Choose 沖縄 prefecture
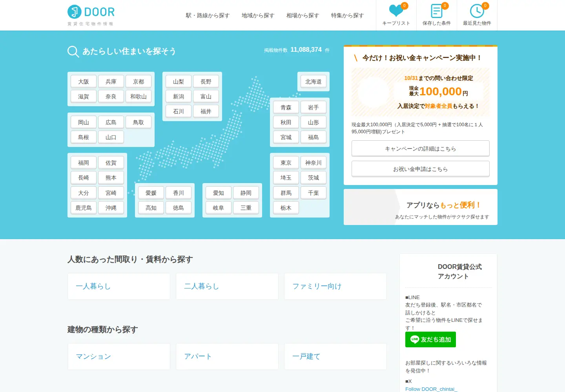Image resolution: width=565 pixels, height=392 pixels. click(x=111, y=208)
